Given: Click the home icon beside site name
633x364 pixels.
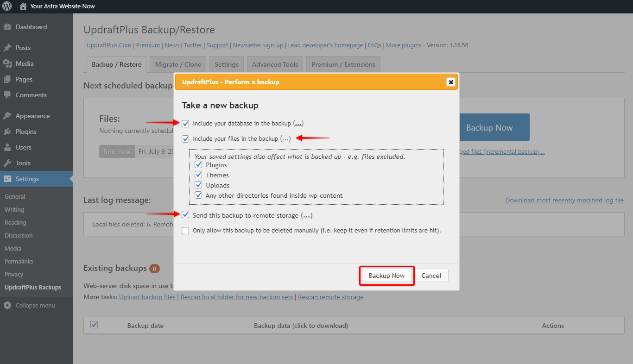Looking at the screenshot, I should pos(23,6).
